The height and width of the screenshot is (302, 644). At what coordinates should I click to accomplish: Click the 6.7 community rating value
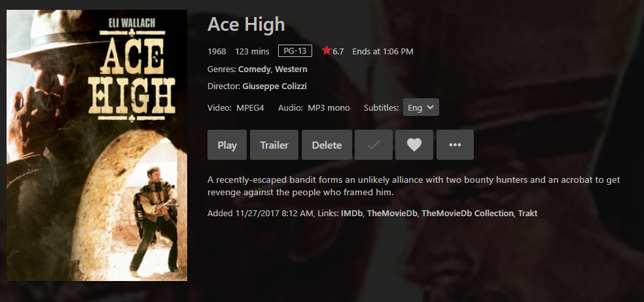(x=338, y=51)
